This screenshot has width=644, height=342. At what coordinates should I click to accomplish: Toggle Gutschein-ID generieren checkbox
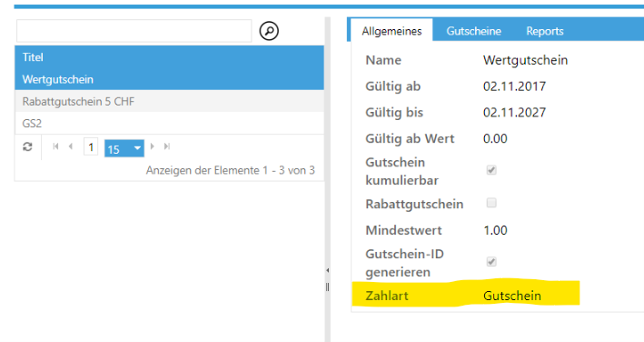491,261
